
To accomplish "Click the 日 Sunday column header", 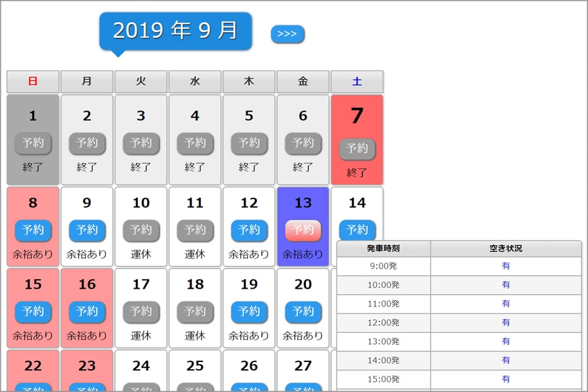I will (33, 82).
